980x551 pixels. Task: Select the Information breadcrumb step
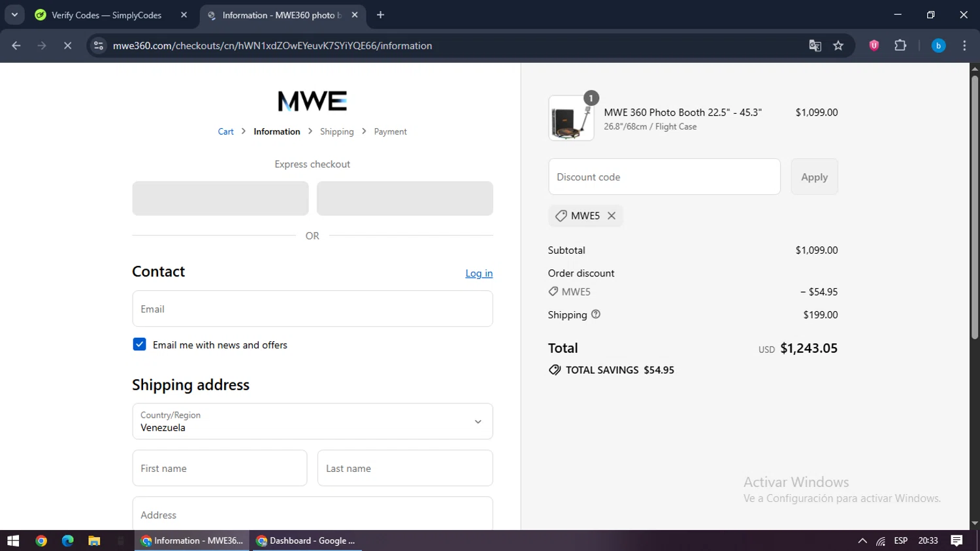click(277, 131)
